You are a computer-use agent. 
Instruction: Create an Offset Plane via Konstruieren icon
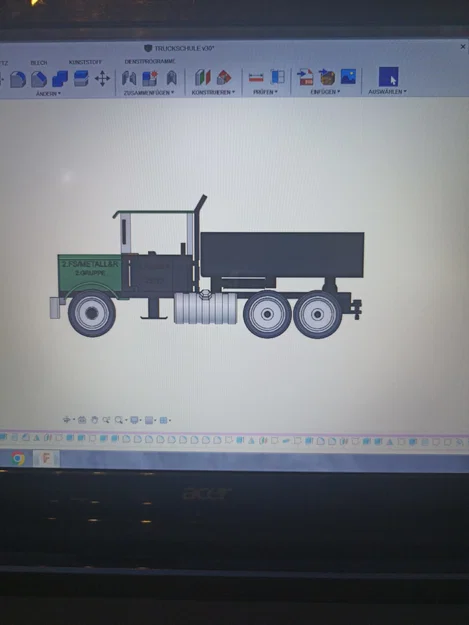click(x=202, y=77)
